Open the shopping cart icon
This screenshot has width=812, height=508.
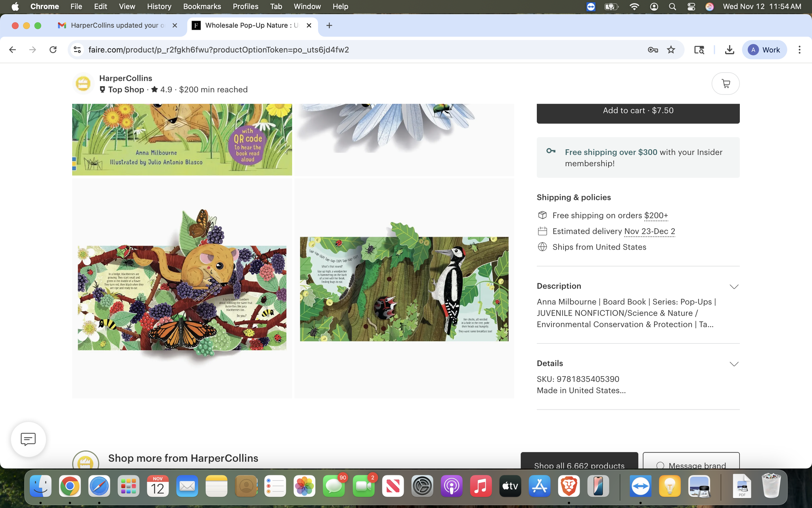tap(726, 84)
